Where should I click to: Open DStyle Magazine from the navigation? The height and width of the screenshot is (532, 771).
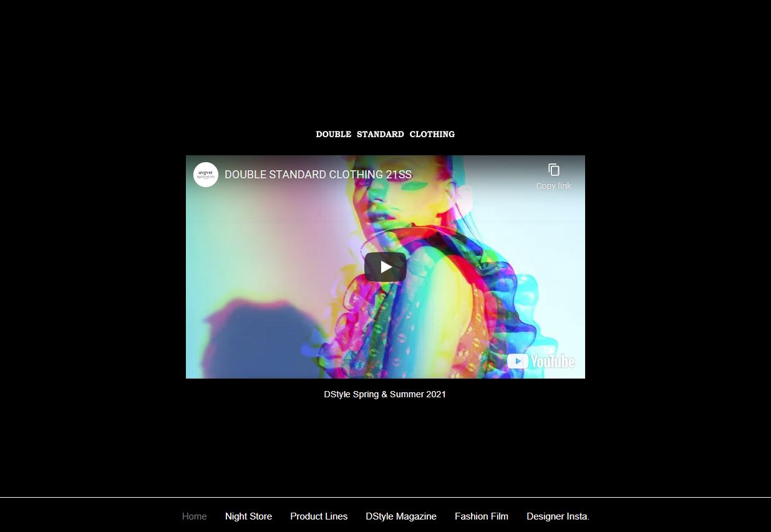tap(401, 516)
